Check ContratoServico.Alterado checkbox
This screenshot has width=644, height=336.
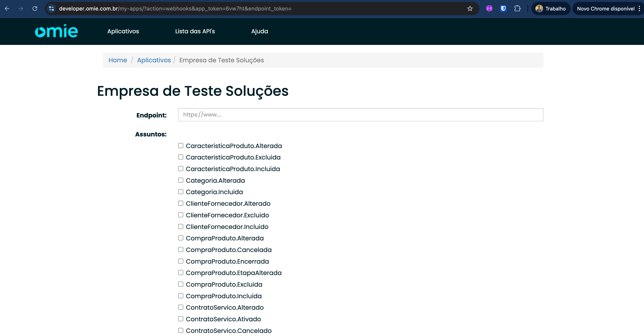(x=181, y=307)
